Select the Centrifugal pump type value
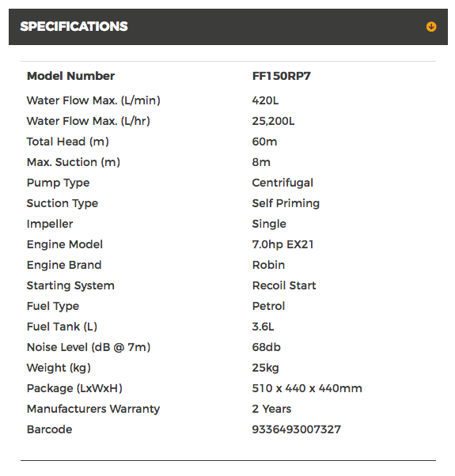The height and width of the screenshot is (476, 455). click(x=282, y=183)
